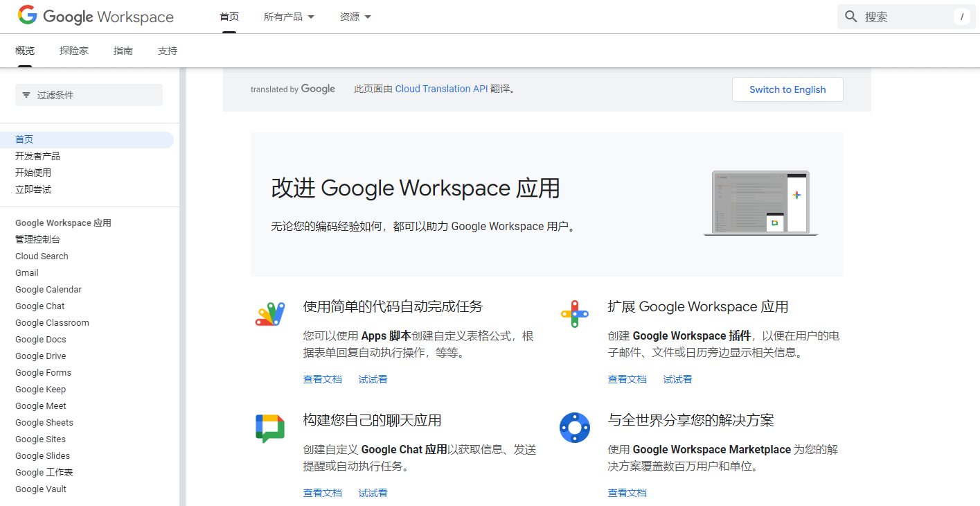This screenshot has width=980, height=506.
Task: Focus the 搜索 search field
Action: (907, 17)
